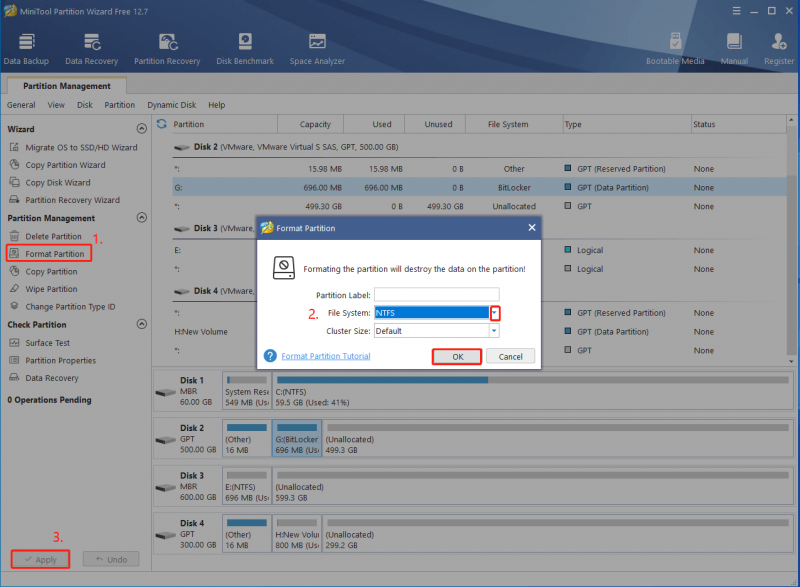Open the Manual
The height and width of the screenshot is (587, 800).
coord(734,49)
